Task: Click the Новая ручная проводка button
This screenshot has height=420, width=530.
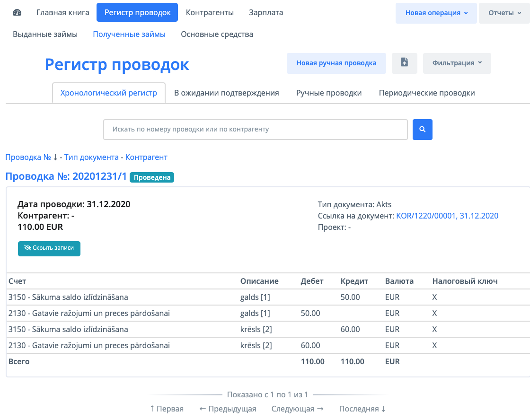Action: point(336,63)
